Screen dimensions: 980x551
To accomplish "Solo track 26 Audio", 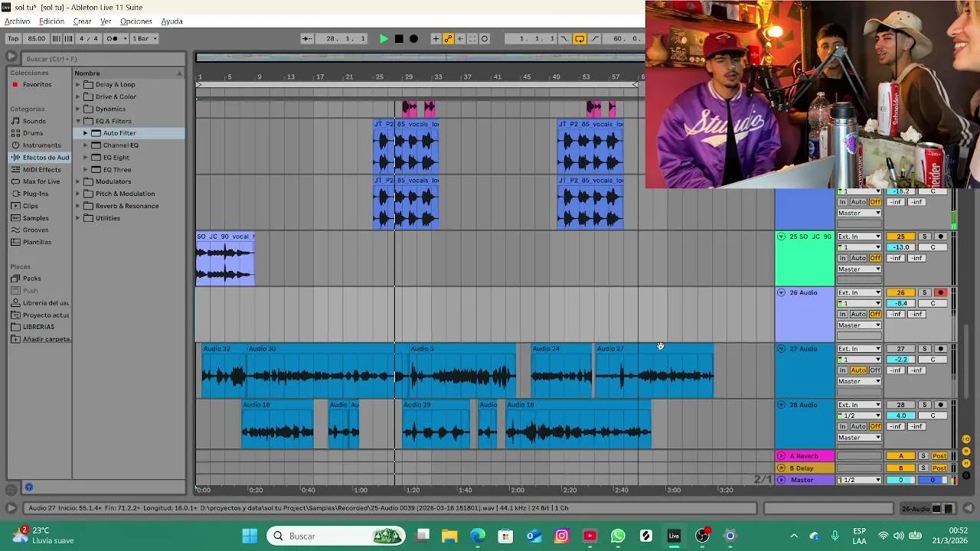I will (x=924, y=292).
